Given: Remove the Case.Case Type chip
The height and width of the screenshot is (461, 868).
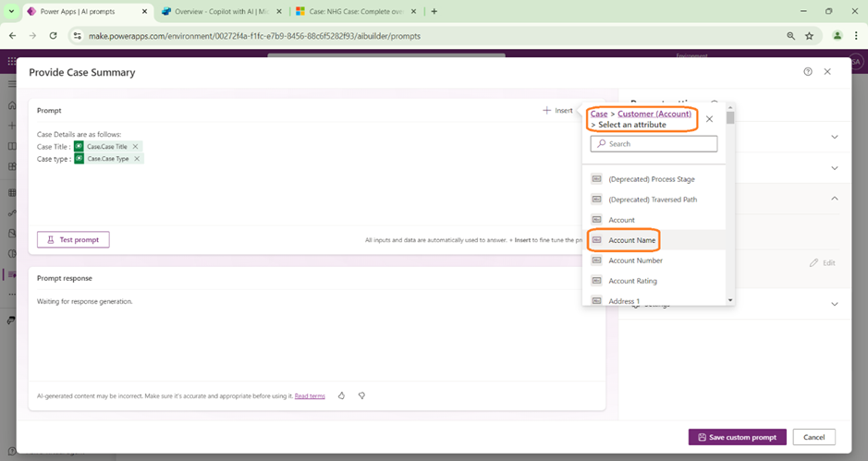Looking at the screenshot, I should click(x=137, y=159).
